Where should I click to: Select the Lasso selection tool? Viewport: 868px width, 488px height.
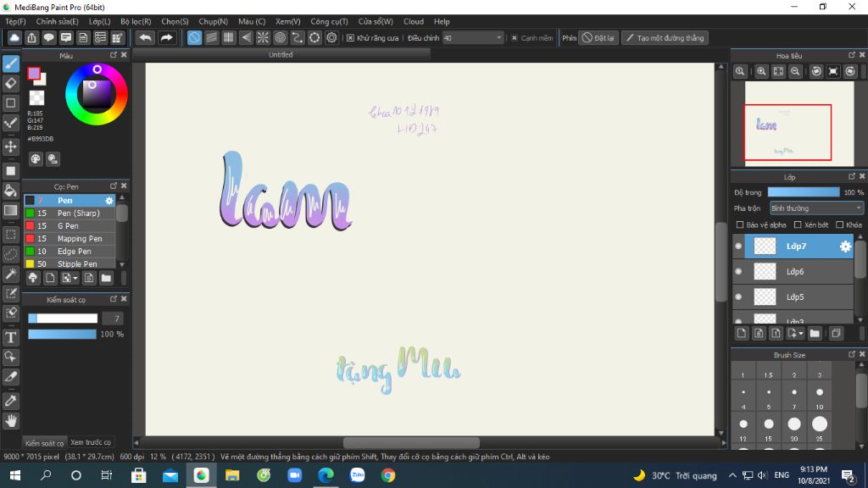click(x=10, y=254)
